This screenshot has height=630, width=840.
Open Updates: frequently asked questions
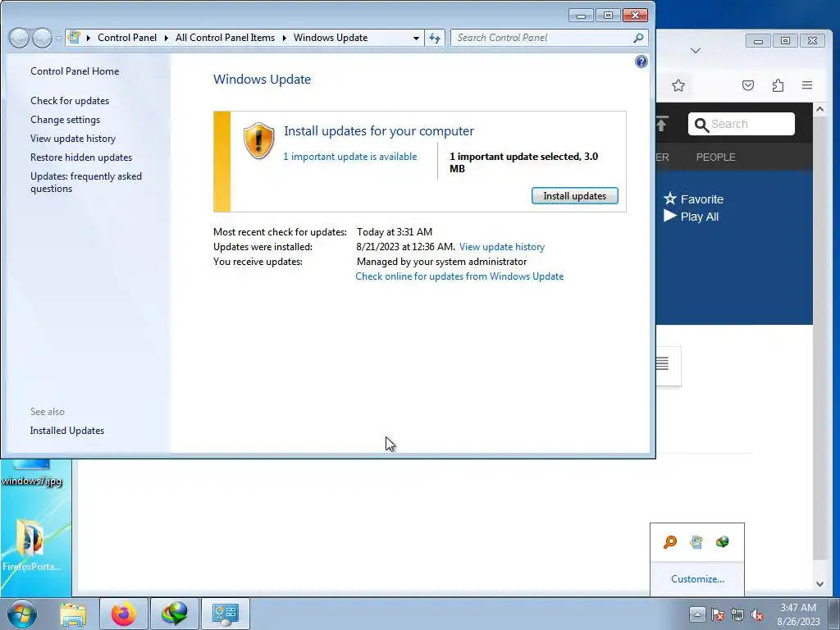tap(85, 182)
